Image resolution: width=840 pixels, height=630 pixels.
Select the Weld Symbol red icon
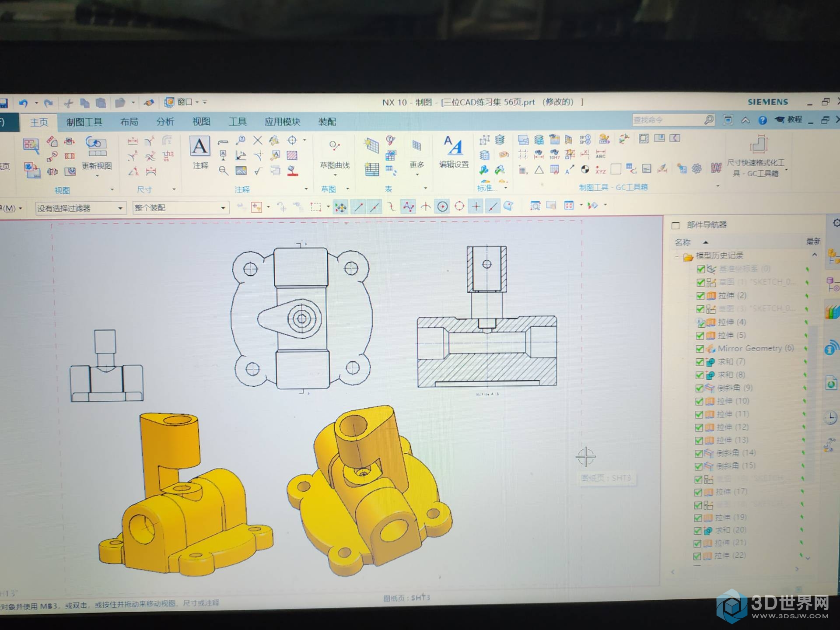point(292,171)
